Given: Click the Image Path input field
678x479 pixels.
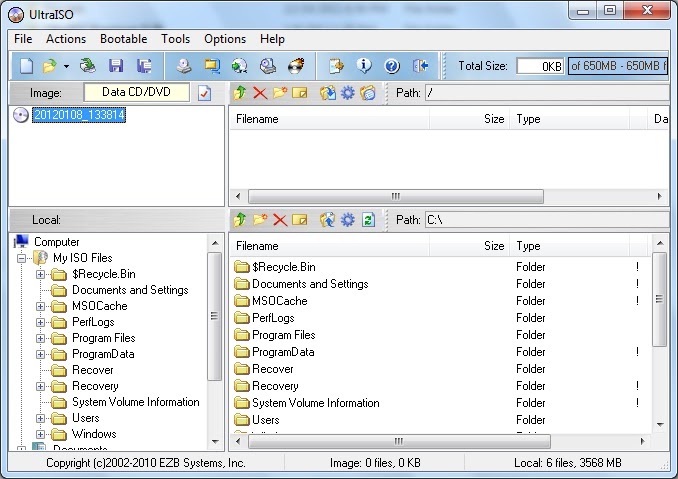Looking at the screenshot, I should (547, 93).
